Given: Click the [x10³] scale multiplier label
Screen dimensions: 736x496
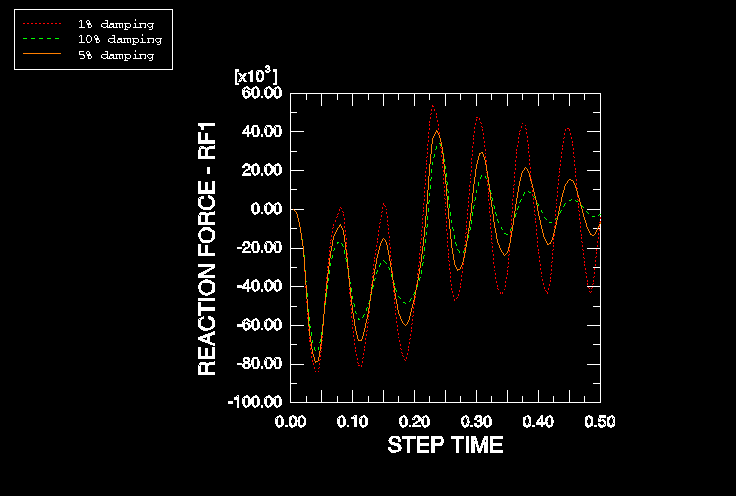Looking at the screenshot, I should 255,76.
